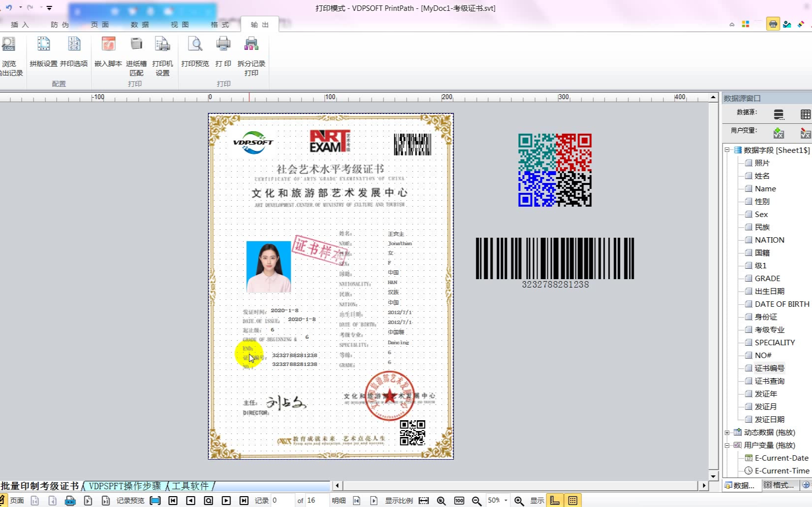
Task: Open data source connection icon
Action: pos(779,114)
